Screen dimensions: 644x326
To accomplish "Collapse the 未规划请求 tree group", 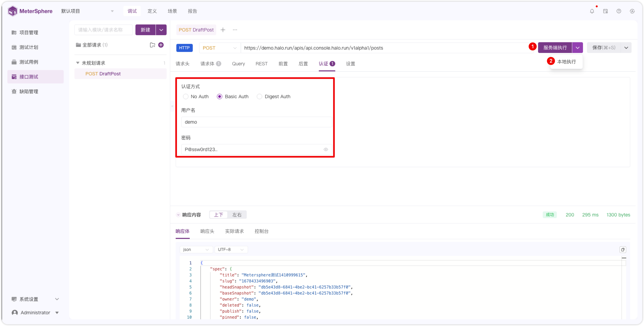I will [78, 63].
